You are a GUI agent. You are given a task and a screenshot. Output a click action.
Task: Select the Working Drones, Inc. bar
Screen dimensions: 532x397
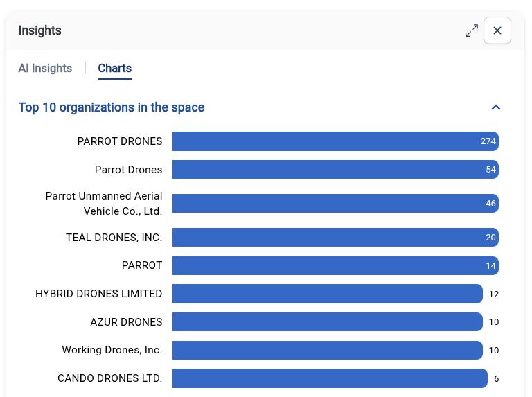click(328, 350)
